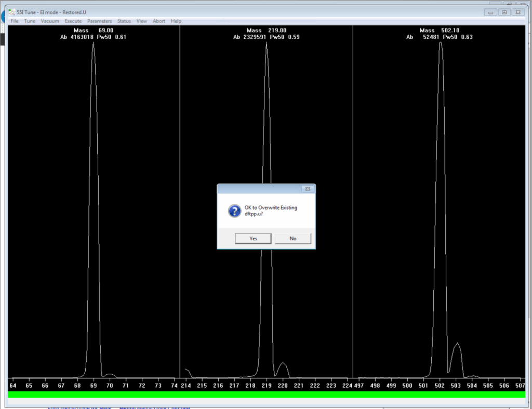
Task: Open the Help menu
Action: (x=176, y=21)
